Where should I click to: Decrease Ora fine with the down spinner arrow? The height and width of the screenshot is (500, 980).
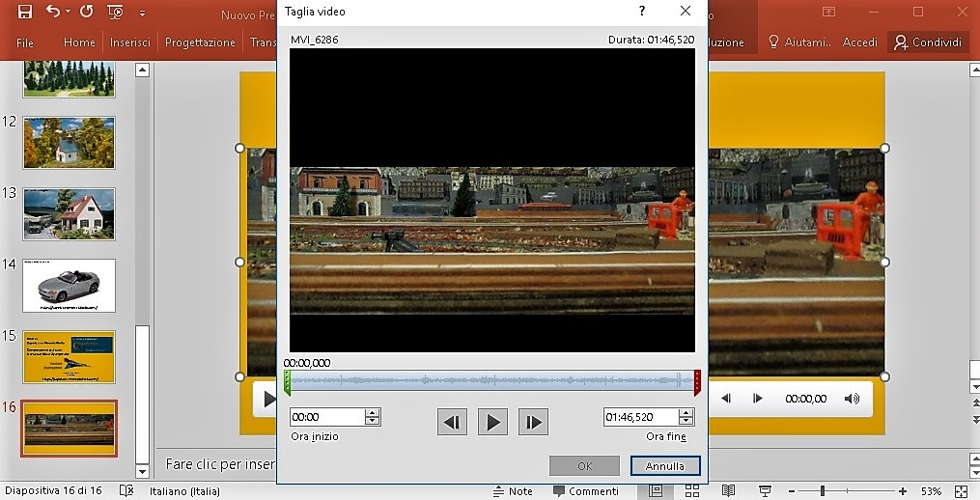tap(686, 422)
